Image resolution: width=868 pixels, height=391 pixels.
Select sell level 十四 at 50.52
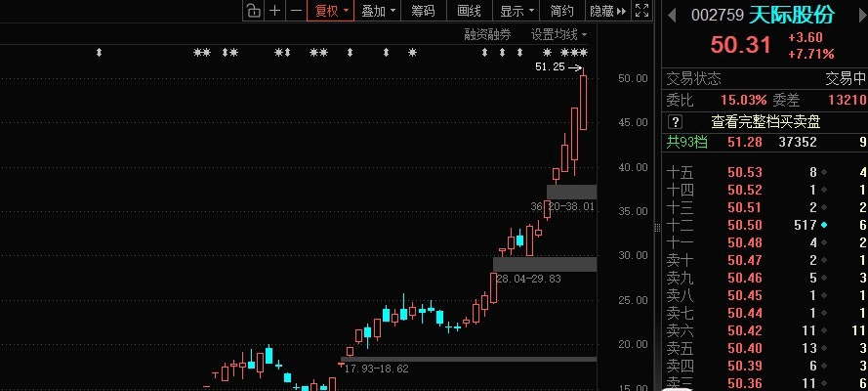coord(765,190)
